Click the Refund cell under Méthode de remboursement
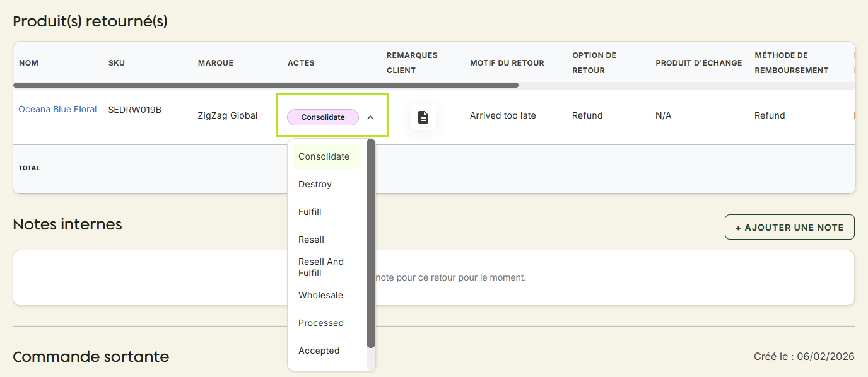The width and height of the screenshot is (868, 377). pyautogui.click(x=770, y=115)
